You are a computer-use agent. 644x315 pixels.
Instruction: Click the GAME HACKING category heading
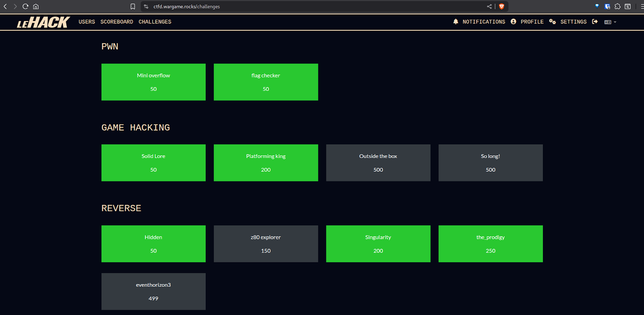(136, 128)
